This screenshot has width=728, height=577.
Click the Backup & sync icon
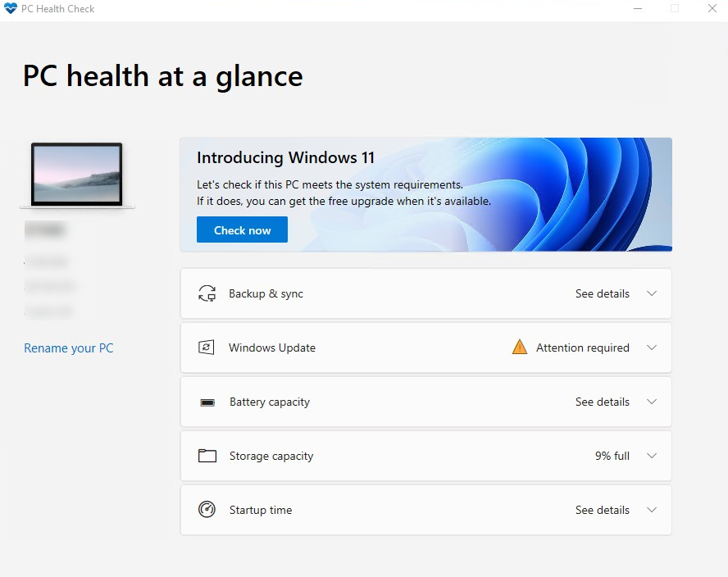(x=207, y=294)
